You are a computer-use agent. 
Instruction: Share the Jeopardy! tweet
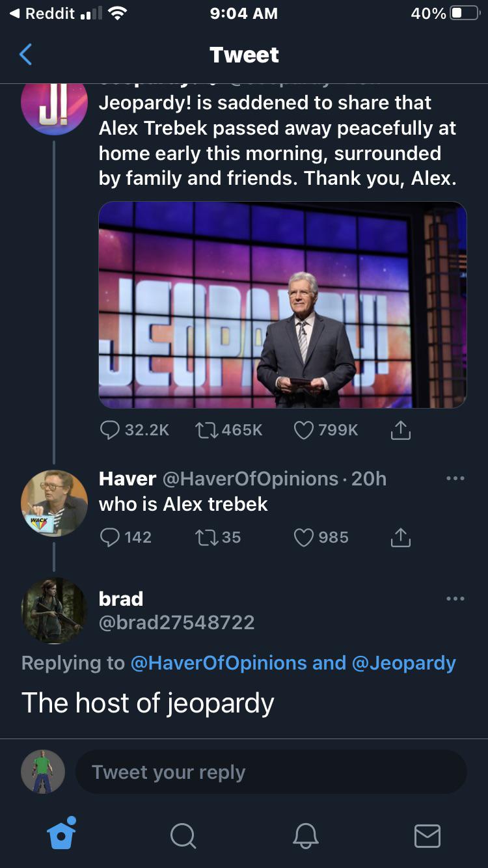point(400,430)
